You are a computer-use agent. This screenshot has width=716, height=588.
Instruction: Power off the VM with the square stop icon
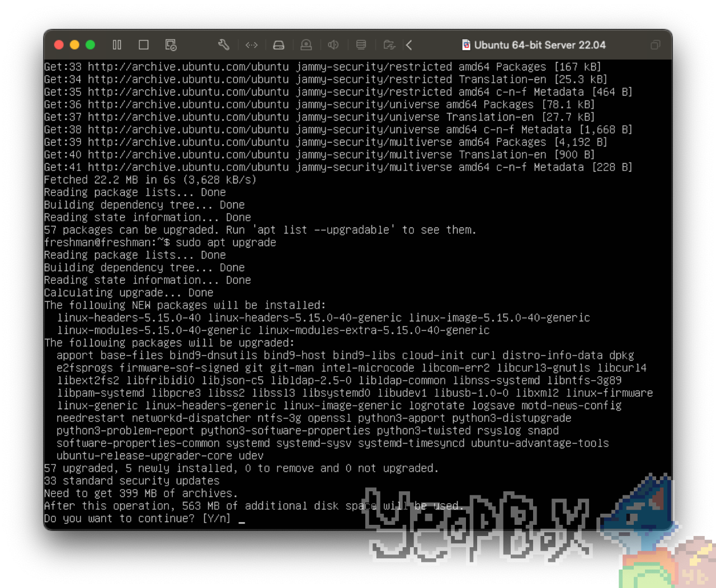(143, 45)
